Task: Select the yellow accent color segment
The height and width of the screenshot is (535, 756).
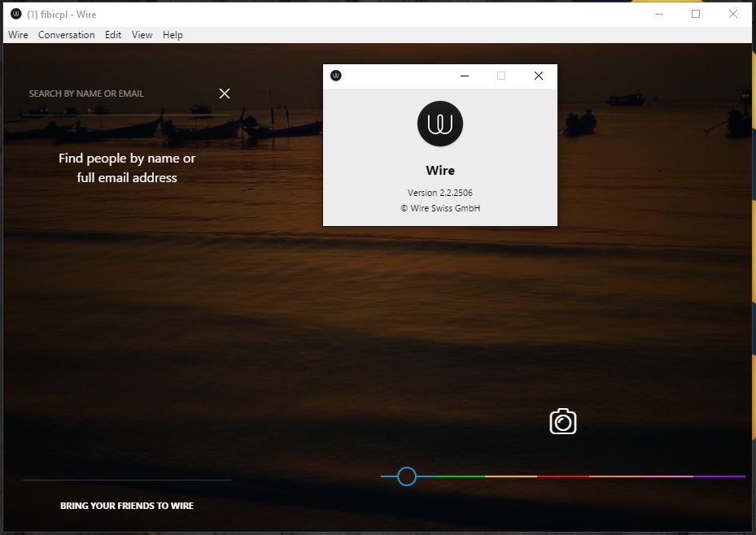Action: 511,476
